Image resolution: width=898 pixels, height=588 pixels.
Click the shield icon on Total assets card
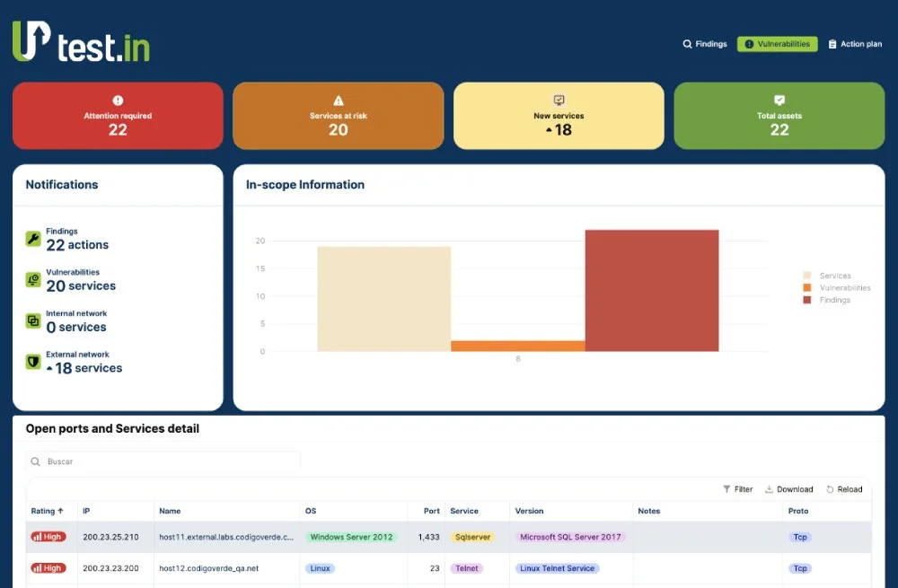tap(779, 101)
